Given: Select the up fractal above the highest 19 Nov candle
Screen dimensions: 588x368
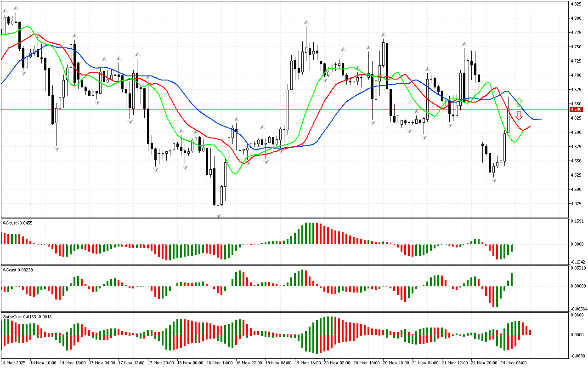Looking at the screenshot, I should pyautogui.click(x=306, y=22).
